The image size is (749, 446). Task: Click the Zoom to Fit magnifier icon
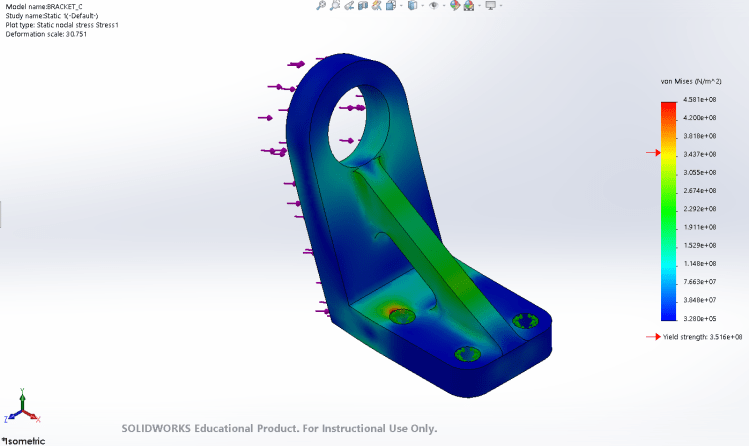(321, 6)
